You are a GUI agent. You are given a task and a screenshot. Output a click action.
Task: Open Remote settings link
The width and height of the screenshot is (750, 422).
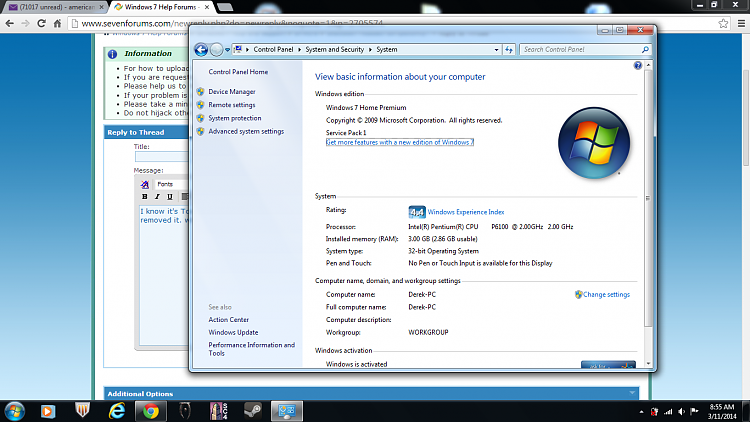pyautogui.click(x=232, y=105)
